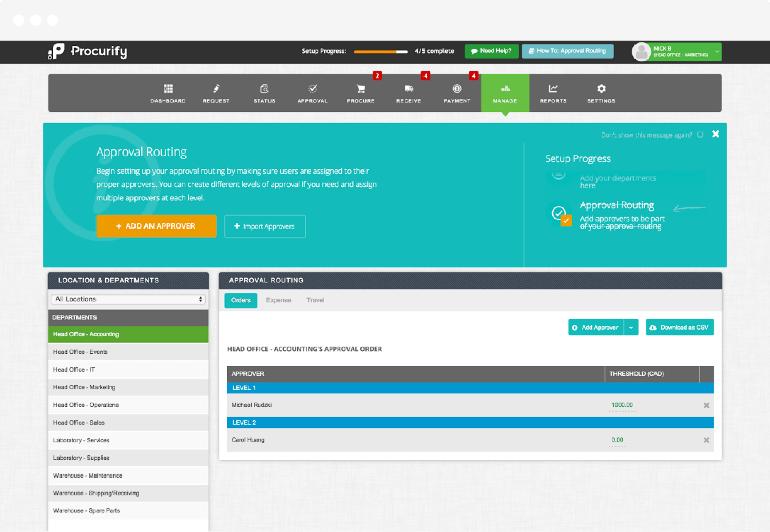Click Download as CSV button
This screenshot has height=532, width=770.
coord(680,328)
